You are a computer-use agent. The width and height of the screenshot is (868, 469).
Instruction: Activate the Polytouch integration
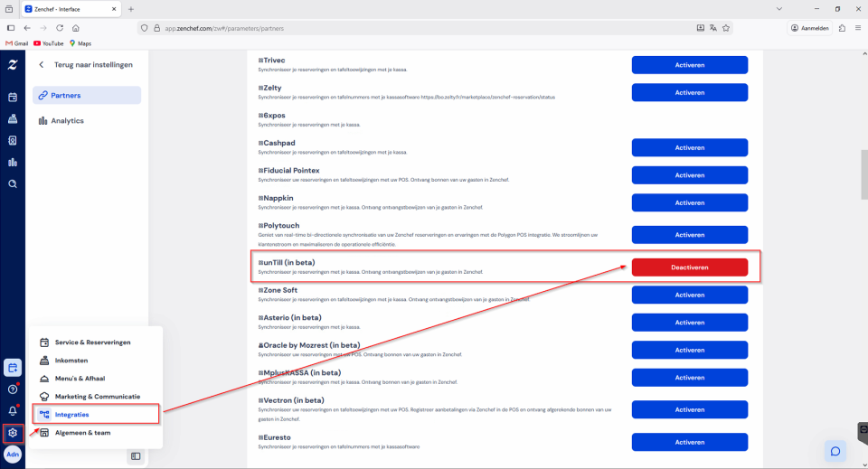[690, 235]
